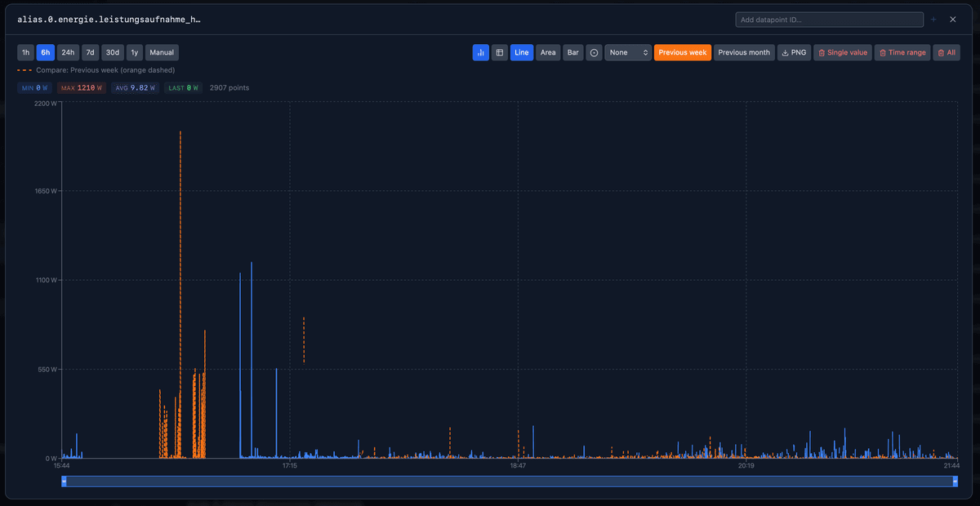This screenshot has height=506, width=980.
Task: Click the 15:44 time axis label
Action: (x=61, y=466)
